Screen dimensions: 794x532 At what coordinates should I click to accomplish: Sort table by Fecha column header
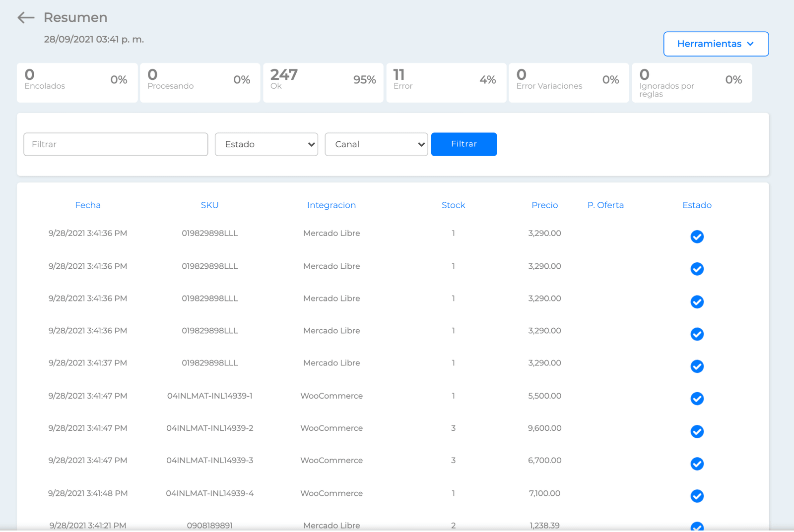click(88, 205)
